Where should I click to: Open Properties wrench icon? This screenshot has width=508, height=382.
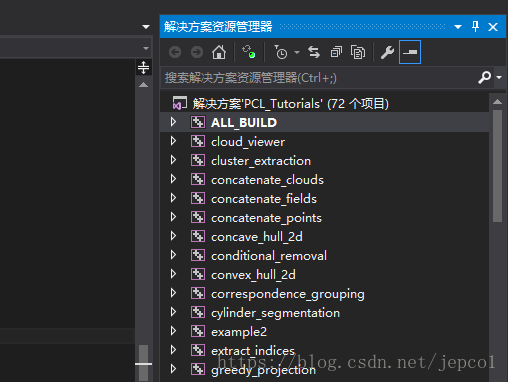click(x=387, y=52)
